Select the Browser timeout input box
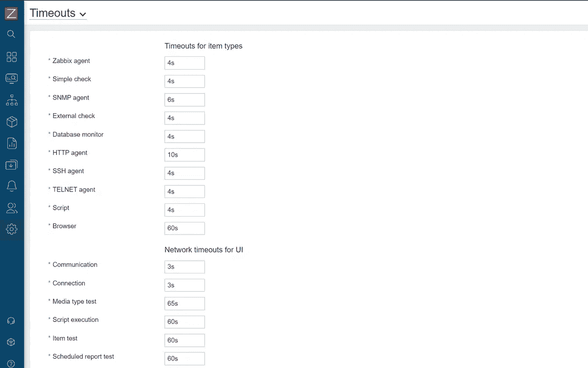 point(184,228)
